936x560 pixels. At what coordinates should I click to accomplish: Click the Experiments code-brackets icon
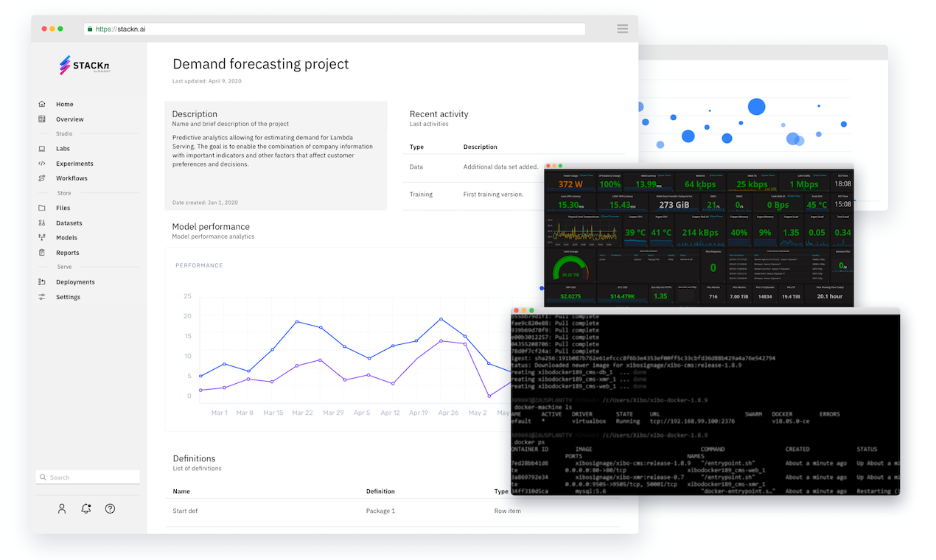click(42, 164)
